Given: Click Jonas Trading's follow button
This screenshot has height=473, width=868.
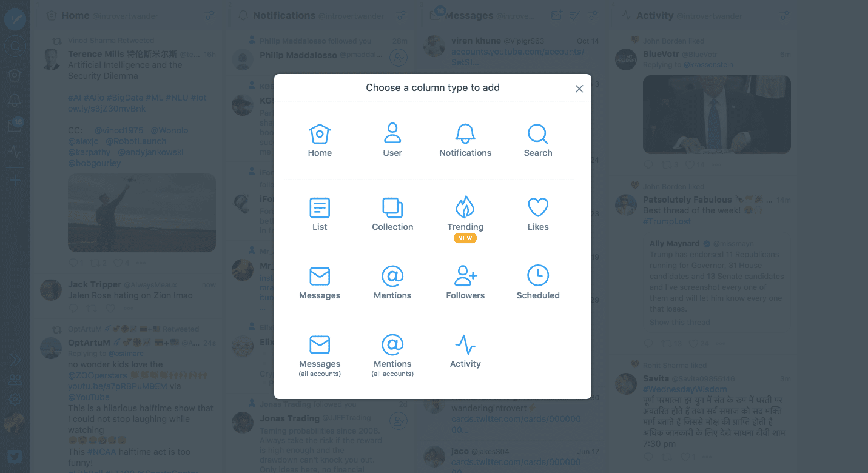Looking at the screenshot, I should click(x=398, y=420).
